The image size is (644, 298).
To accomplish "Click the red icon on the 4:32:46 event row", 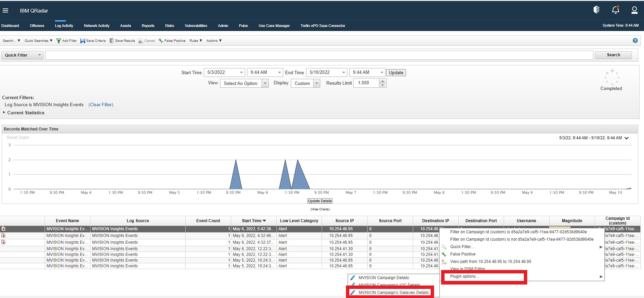I will pyautogui.click(x=3, y=236).
